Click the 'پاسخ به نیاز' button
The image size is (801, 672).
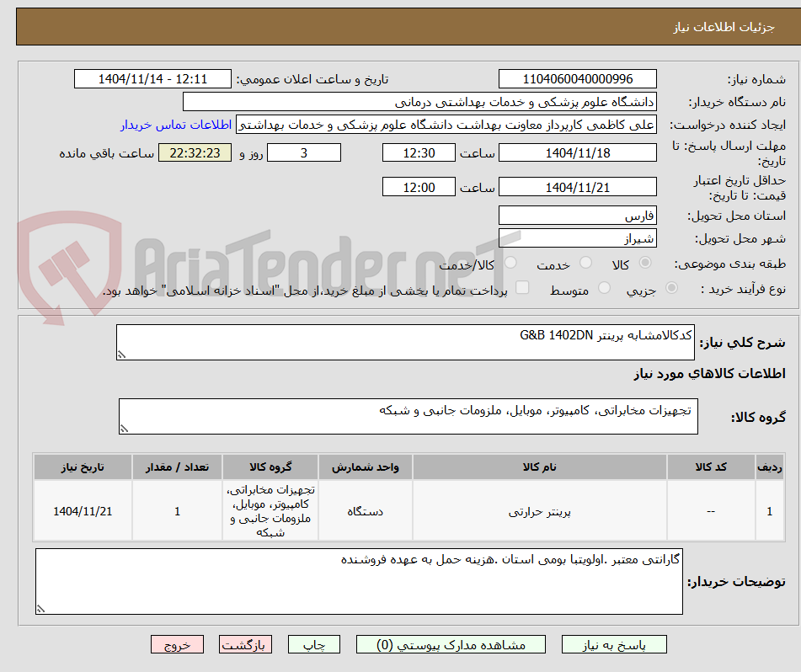(x=614, y=645)
